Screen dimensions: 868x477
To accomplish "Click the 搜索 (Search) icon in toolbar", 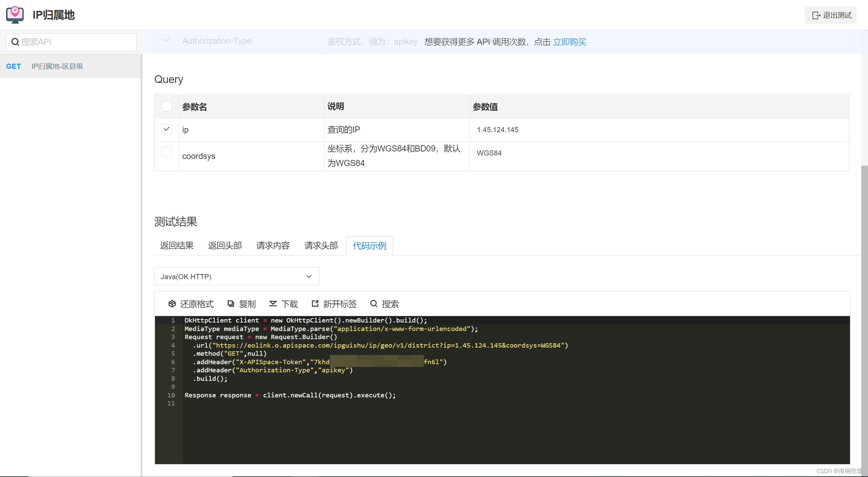I will pyautogui.click(x=374, y=304).
